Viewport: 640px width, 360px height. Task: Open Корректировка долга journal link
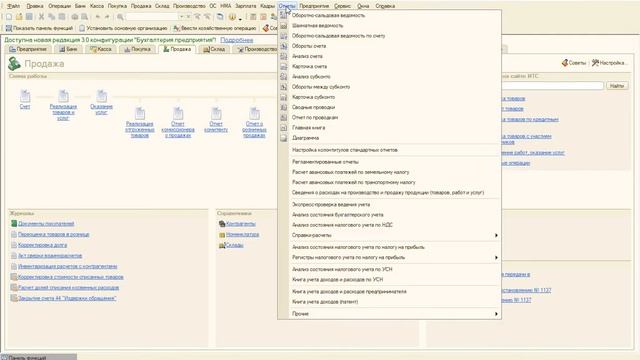tap(42, 245)
